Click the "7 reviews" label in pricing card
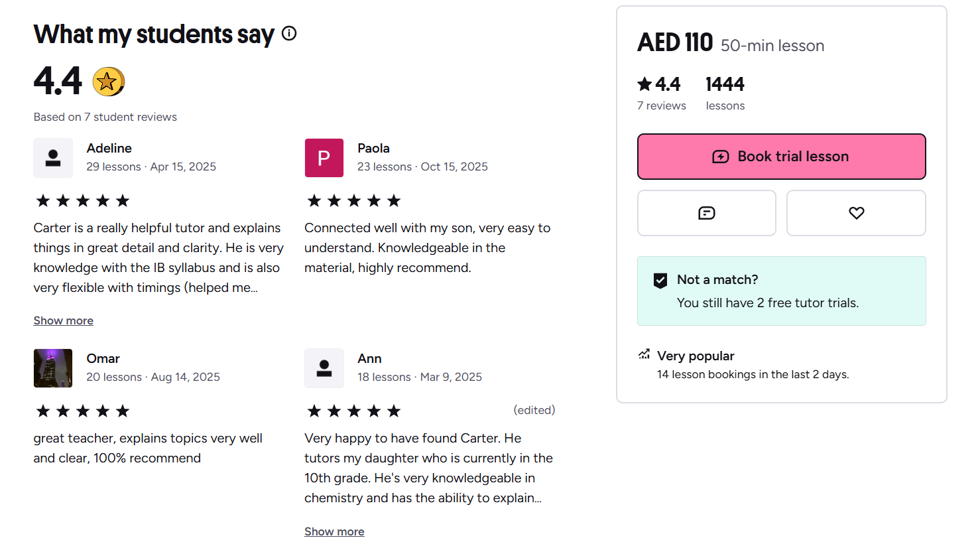This screenshot has width=980, height=554. [x=661, y=105]
